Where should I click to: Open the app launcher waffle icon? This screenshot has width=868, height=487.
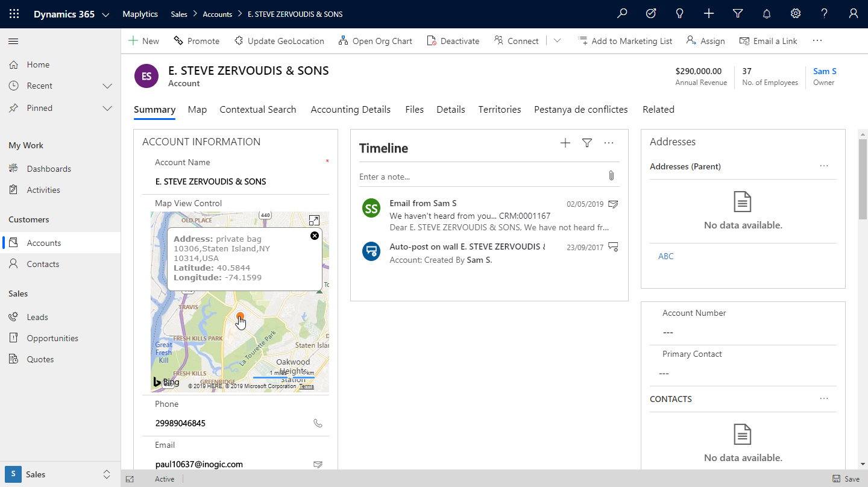14,14
